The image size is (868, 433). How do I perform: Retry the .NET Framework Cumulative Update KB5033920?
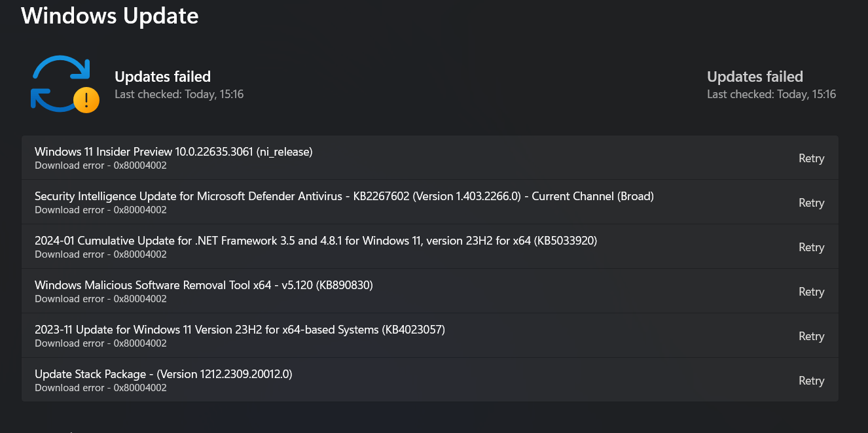tap(811, 247)
